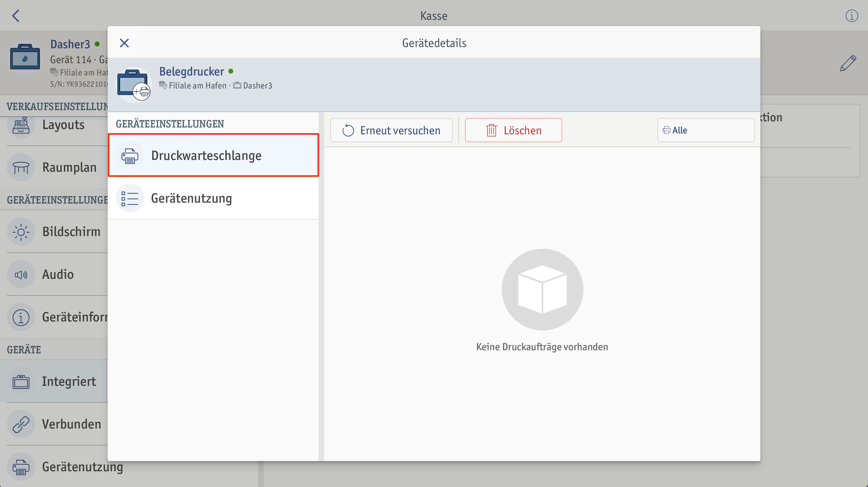Click the pencil edit icon

point(848,63)
